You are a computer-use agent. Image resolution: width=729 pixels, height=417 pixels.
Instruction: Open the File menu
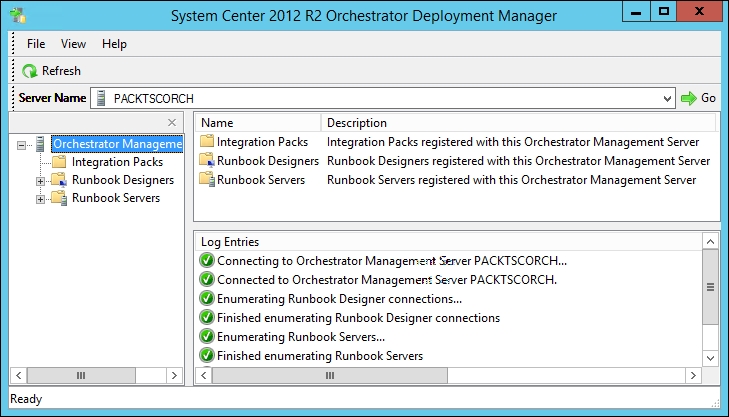point(36,44)
